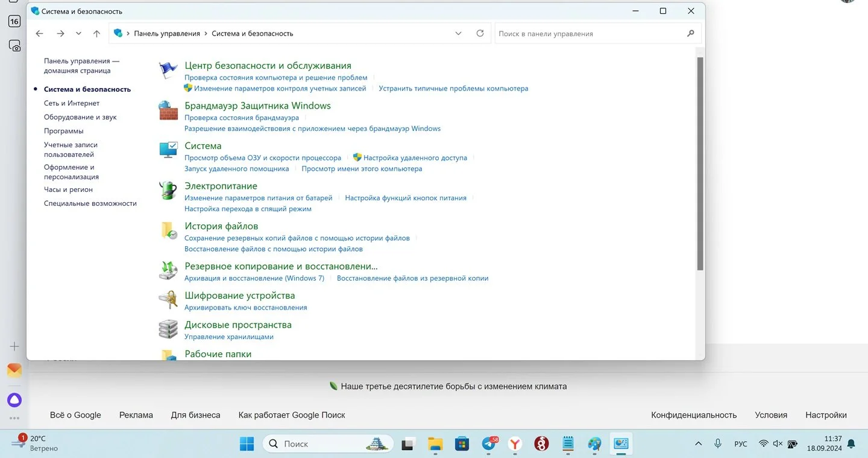Click the search magnifier in Control Panel

(691, 34)
